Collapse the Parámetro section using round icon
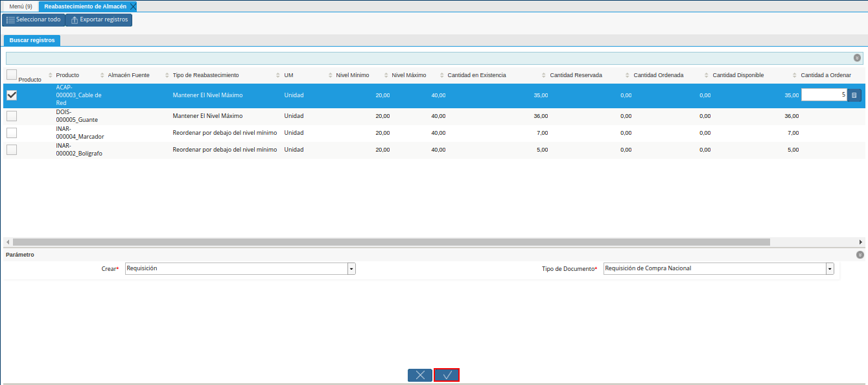 tap(860, 255)
